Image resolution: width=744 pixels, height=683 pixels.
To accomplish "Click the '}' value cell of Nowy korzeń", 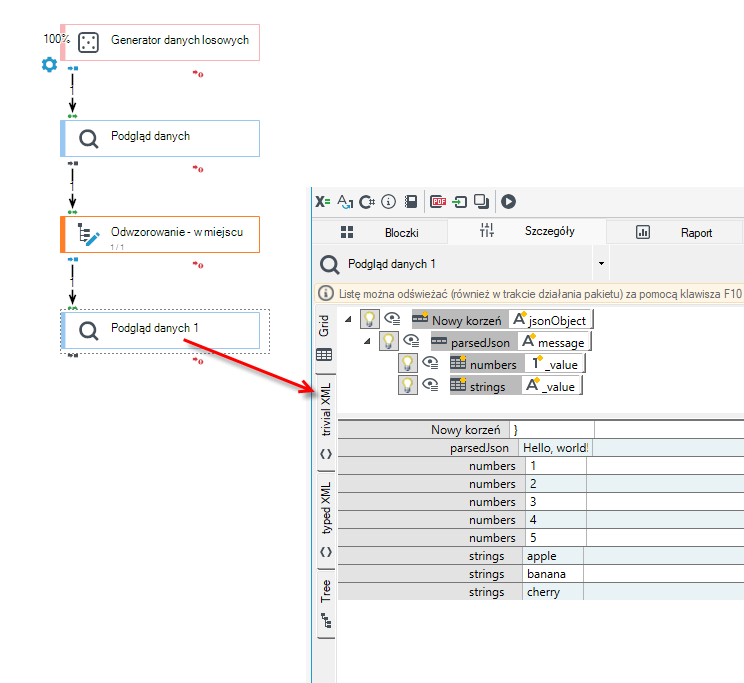I will pyautogui.click(x=552, y=430).
